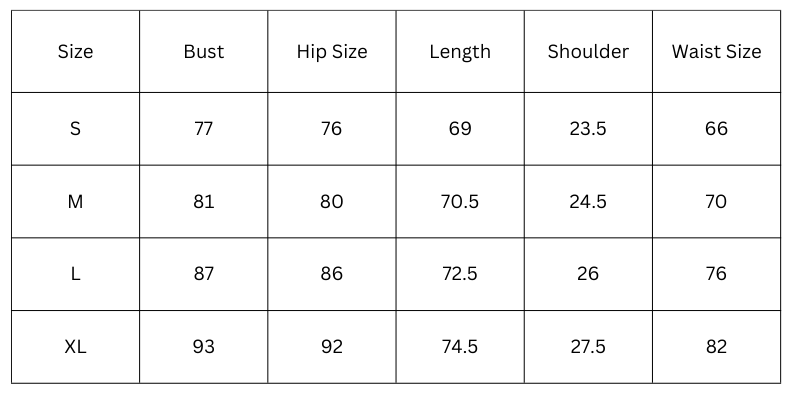Screen dimensions: 800x400
Task: Click the Size column header
Action: coord(75,52)
